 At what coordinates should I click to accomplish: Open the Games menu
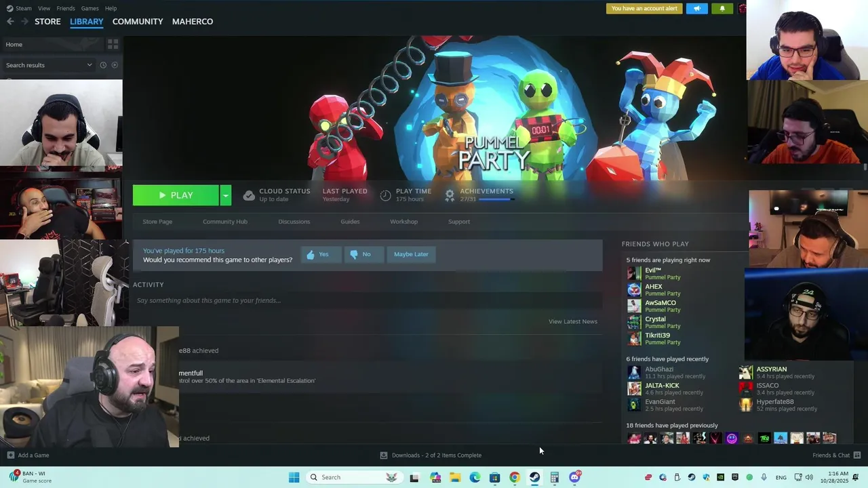pos(90,8)
